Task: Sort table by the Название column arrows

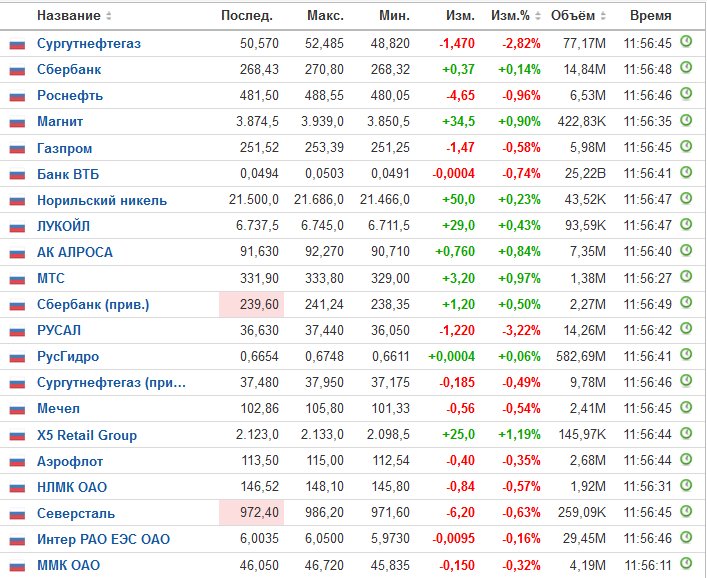Action: [109, 16]
